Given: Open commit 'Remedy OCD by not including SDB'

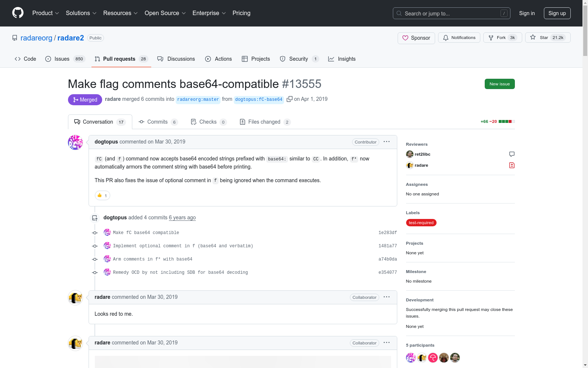Looking at the screenshot, I should 180,272.
